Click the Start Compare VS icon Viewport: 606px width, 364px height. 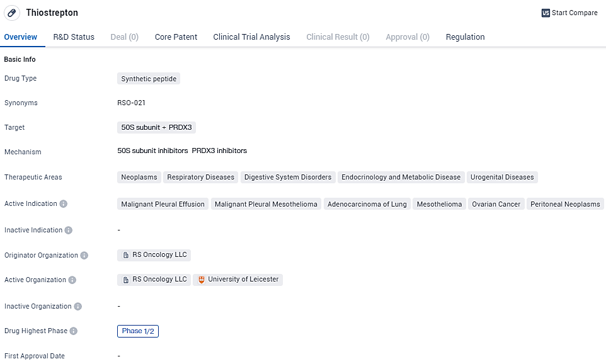(x=546, y=13)
